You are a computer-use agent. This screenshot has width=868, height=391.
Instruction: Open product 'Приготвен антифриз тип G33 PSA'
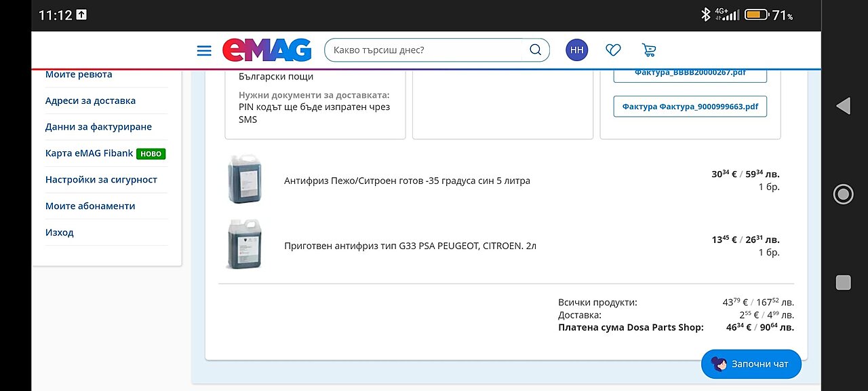[x=410, y=246]
